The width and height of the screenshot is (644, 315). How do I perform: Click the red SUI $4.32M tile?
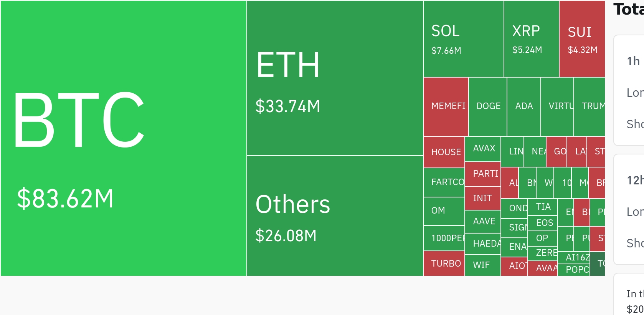(x=582, y=39)
